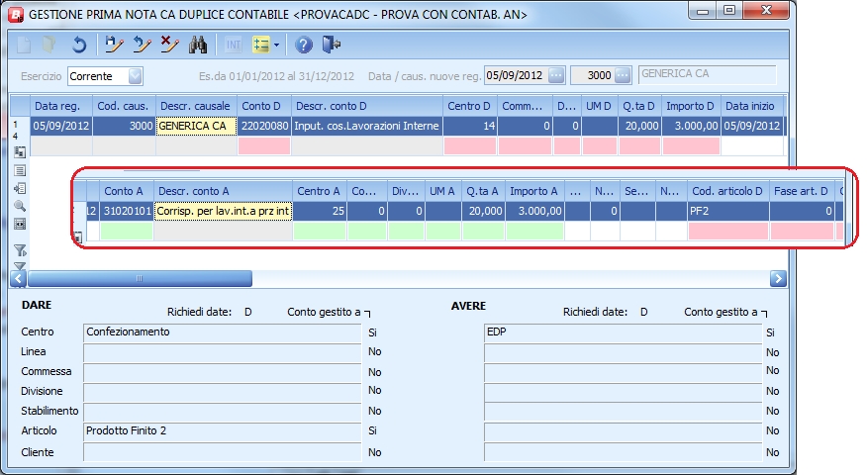868x475 pixels.
Task: Click the empty pink Conto D cell in new row
Action: click(x=264, y=146)
